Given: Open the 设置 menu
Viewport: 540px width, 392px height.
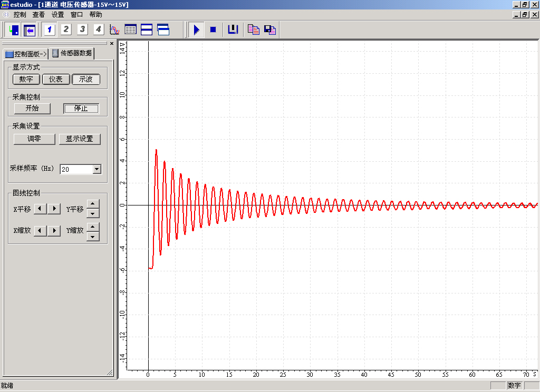Looking at the screenshot, I should [x=57, y=15].
